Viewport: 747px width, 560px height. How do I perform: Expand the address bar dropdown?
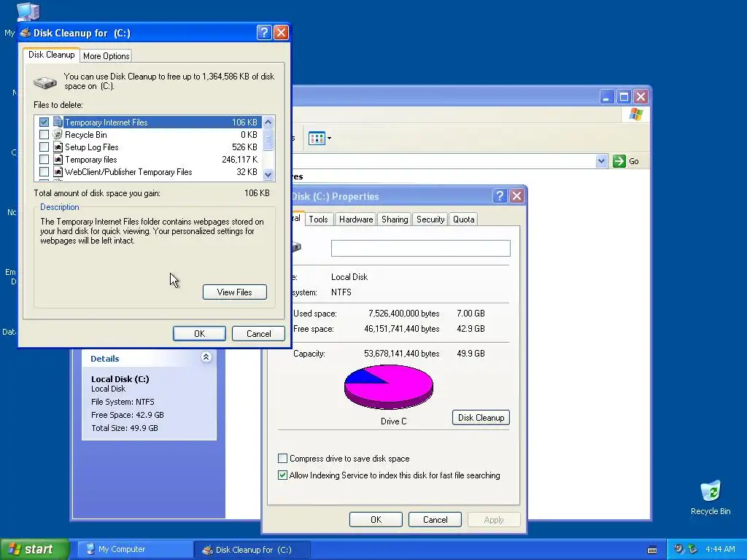601,161
